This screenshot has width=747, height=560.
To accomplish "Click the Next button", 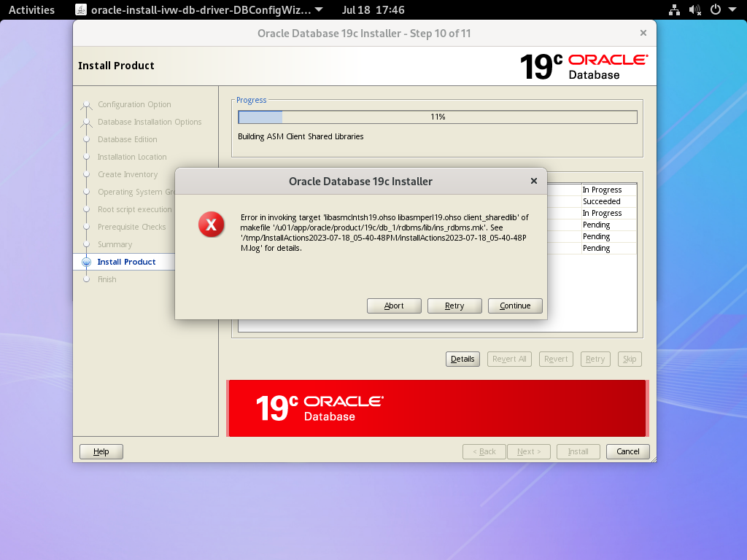I will pos(529,451).
